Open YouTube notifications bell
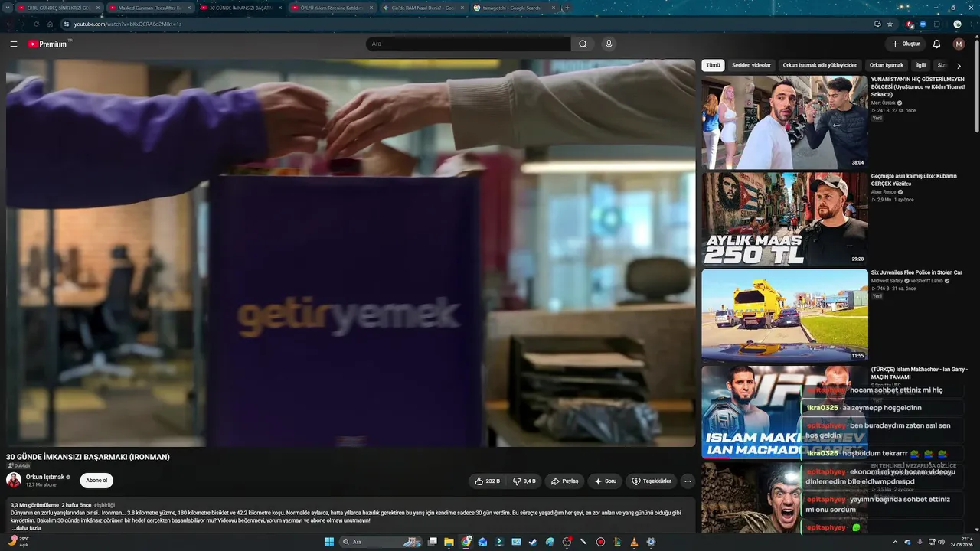Screen dimensions: 980x551 [x=936, y=44]
